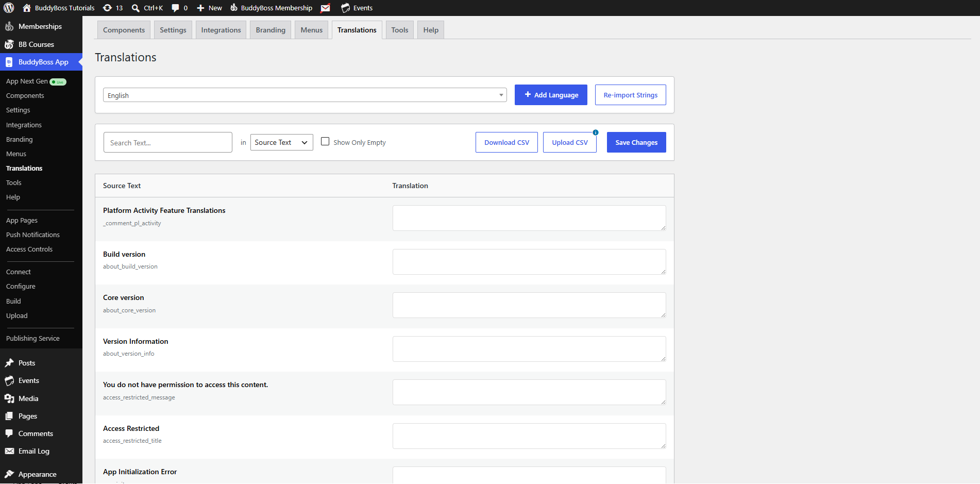Open Memberships sidebar menu
This screenshot has width=980, height=484.
click(x=41, y=26)
